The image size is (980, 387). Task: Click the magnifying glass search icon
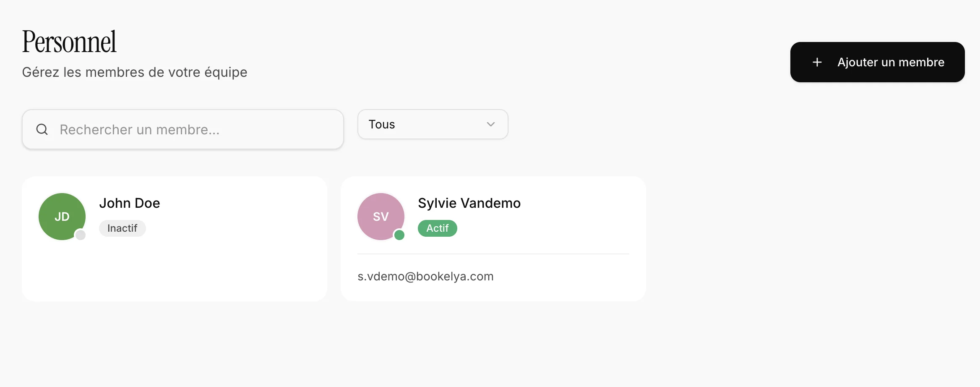click(x=42, y=129)
